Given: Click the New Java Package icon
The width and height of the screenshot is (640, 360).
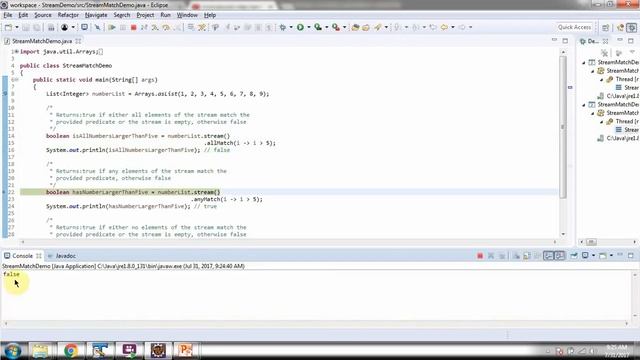Looking at the screenshot, I should (x=356, y=27).
